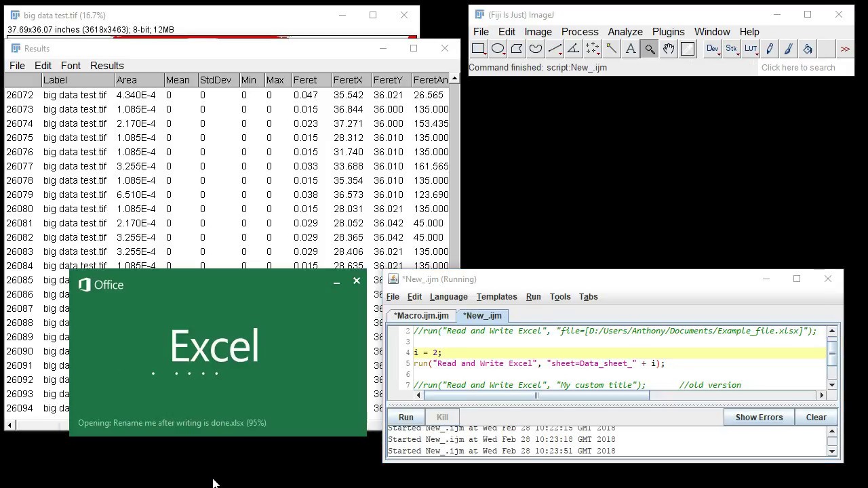
Task: Switch to the *New_.ijm tab
Action: point(482,316)
